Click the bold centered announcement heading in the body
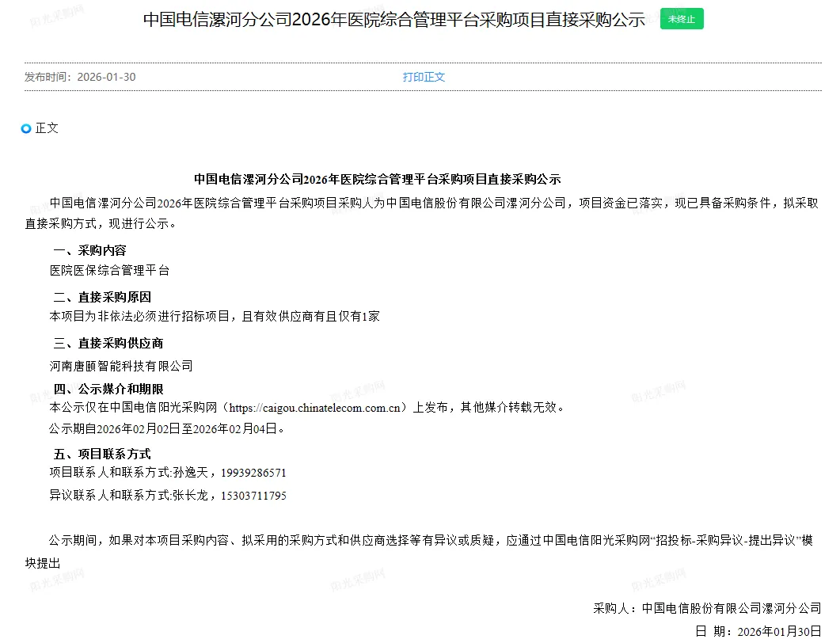Image resolution: width=840 pixels, height=639 pixels. pyautogui.click(x=377, y=179)
